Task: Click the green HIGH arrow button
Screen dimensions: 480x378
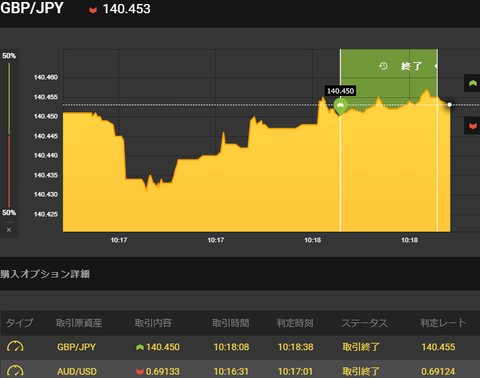Action: (x=472, y=83)
